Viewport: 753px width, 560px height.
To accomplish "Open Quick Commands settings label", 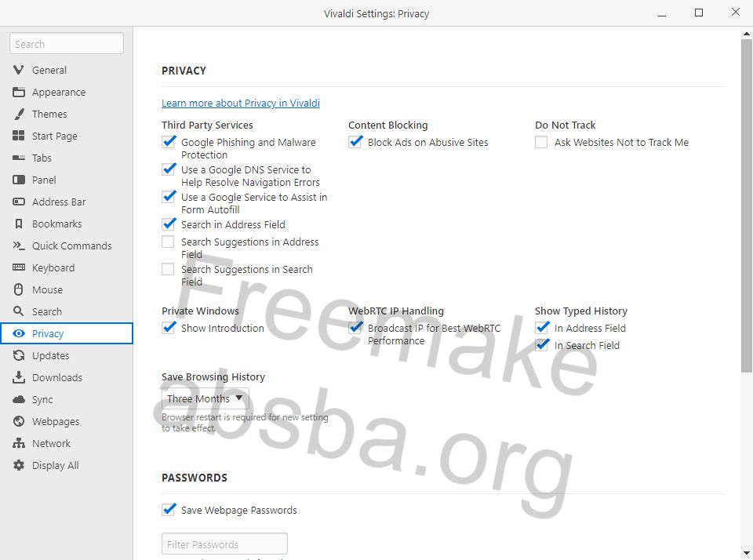I will (x=71, y=246).
